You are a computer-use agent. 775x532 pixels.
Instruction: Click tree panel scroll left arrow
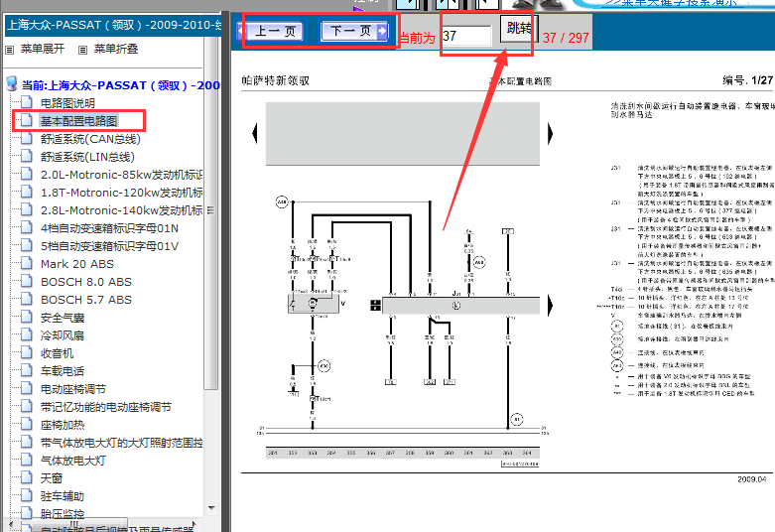point(11,524)
